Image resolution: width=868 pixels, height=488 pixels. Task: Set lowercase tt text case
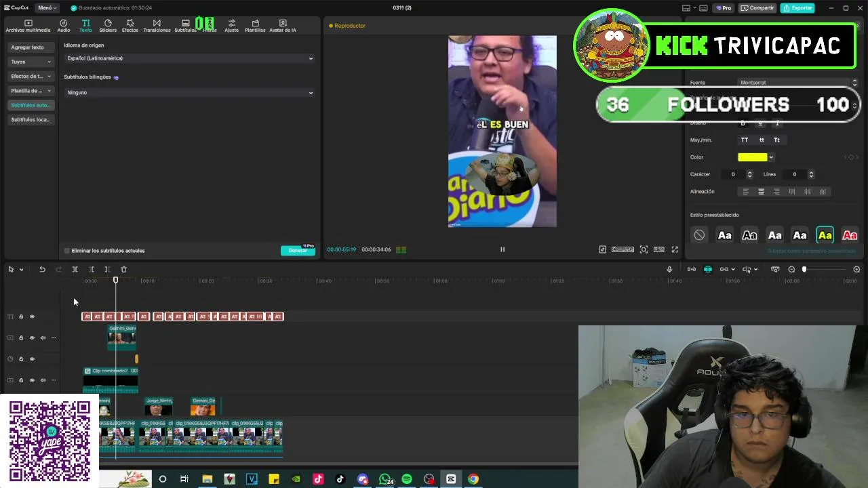click(762, 140)
